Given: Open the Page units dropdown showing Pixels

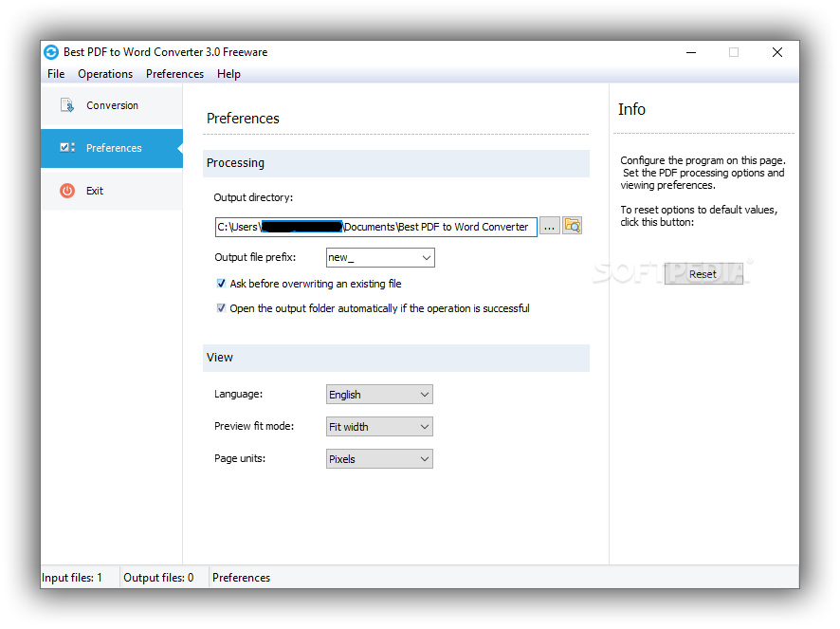Looking at the screenshot, I should click(x=379, y=458).
